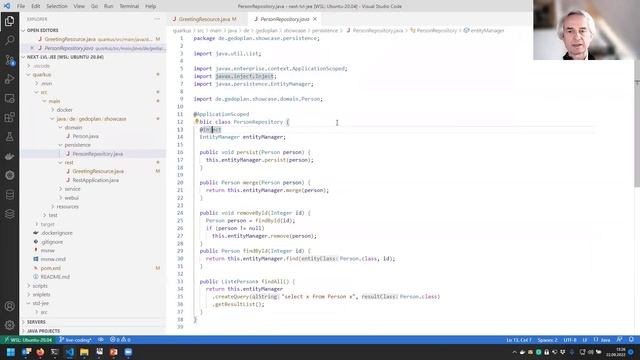The width and height of the screenshot is (640, 360).
Task: Open the Docker whale view
Action: coord(9,156)
